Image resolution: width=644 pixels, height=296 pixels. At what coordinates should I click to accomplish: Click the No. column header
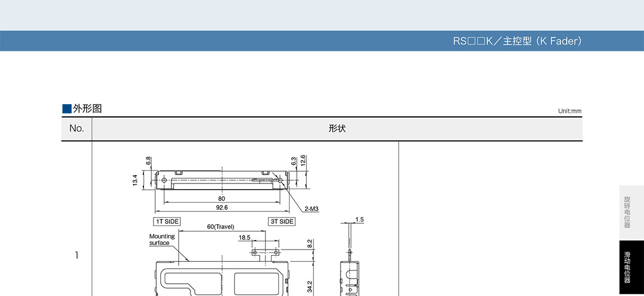coord(77,129)
